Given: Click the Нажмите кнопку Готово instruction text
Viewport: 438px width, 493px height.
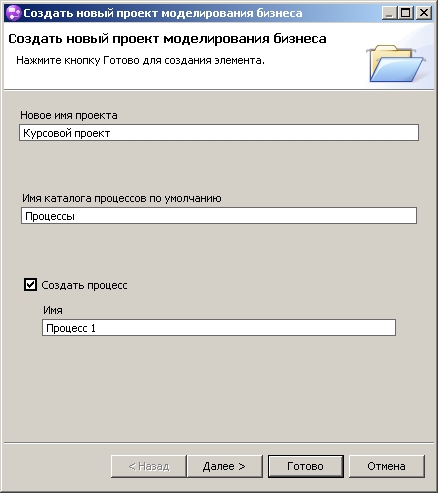Looking at the screenshot, I should pyautogui.click(x=140, y=61).
